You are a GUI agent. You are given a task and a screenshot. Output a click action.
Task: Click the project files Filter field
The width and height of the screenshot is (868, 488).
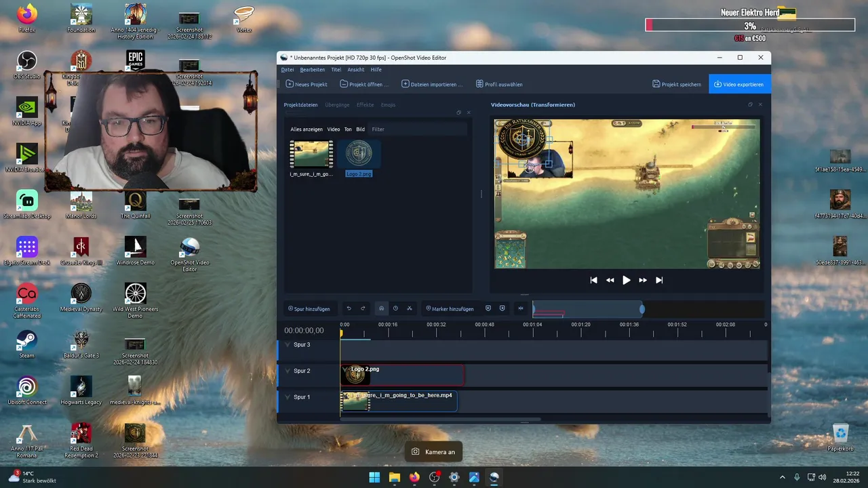point(418,129)
